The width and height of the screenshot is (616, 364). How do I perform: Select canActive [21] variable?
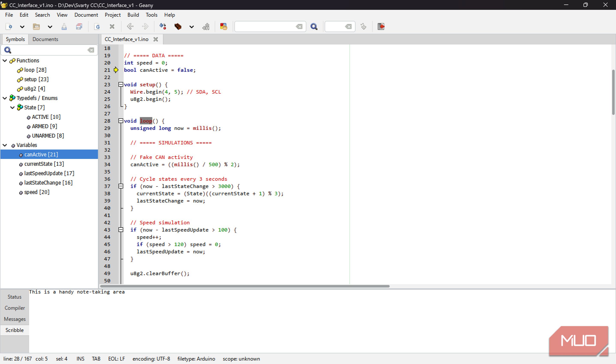[x=49, y=154]
